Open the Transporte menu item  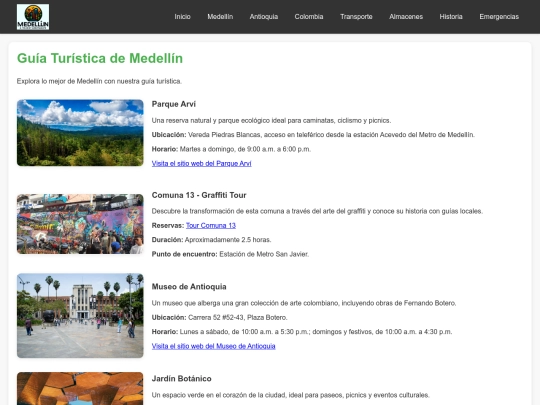(x=356, y=17)
